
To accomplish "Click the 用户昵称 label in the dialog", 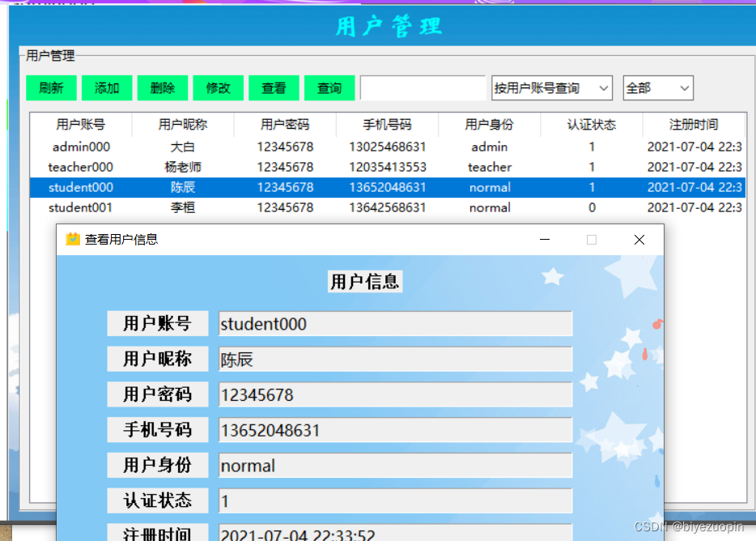I will pos(158,359).
